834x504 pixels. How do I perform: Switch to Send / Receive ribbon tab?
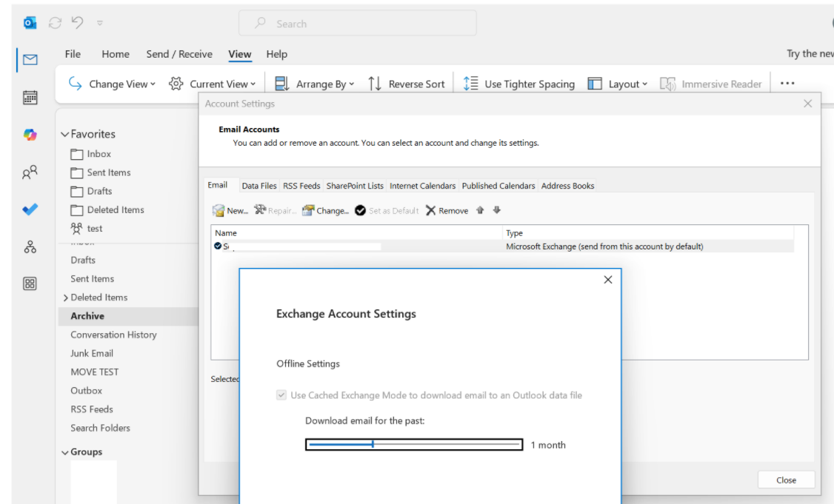(x=179, y=54)
